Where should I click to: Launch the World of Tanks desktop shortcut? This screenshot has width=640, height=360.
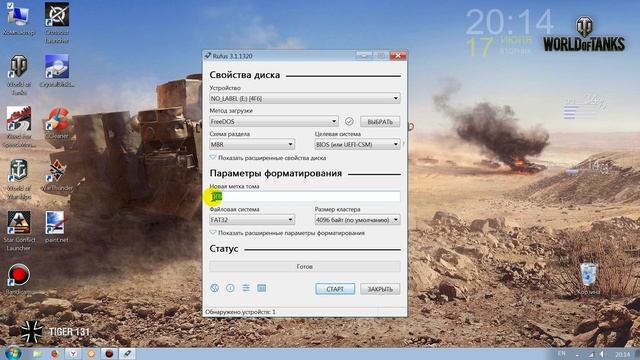(x=18, y=75)
